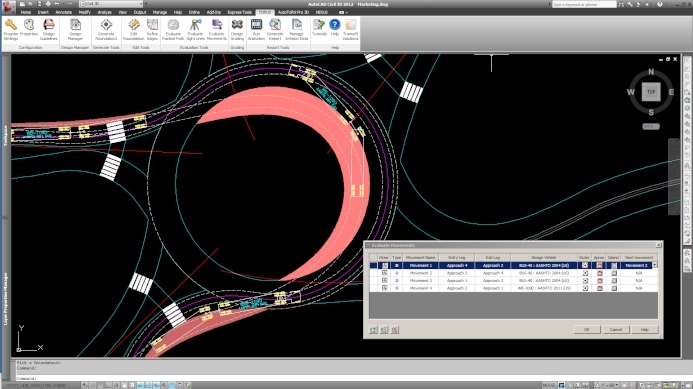
Task: Click the MODEL button in status bar
Action: point(549,385)
